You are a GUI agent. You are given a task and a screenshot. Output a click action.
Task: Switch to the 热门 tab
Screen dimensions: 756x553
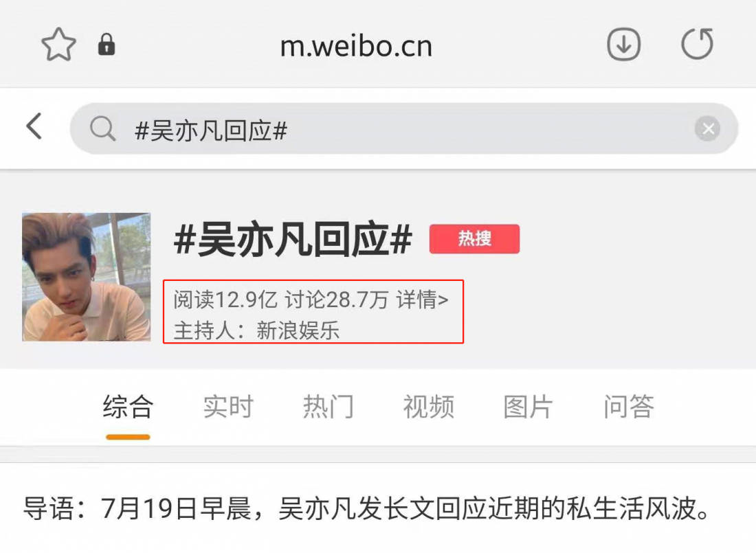click(329, 407)
